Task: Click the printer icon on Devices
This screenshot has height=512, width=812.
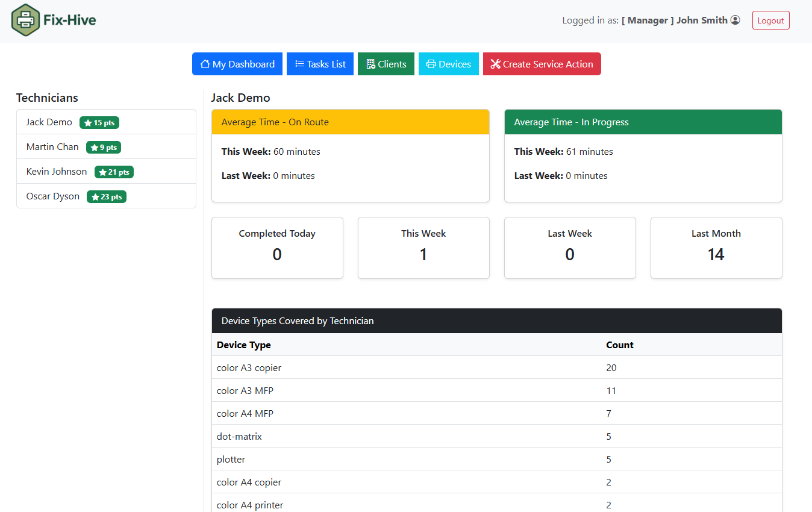Action: [x=431, y=64]
